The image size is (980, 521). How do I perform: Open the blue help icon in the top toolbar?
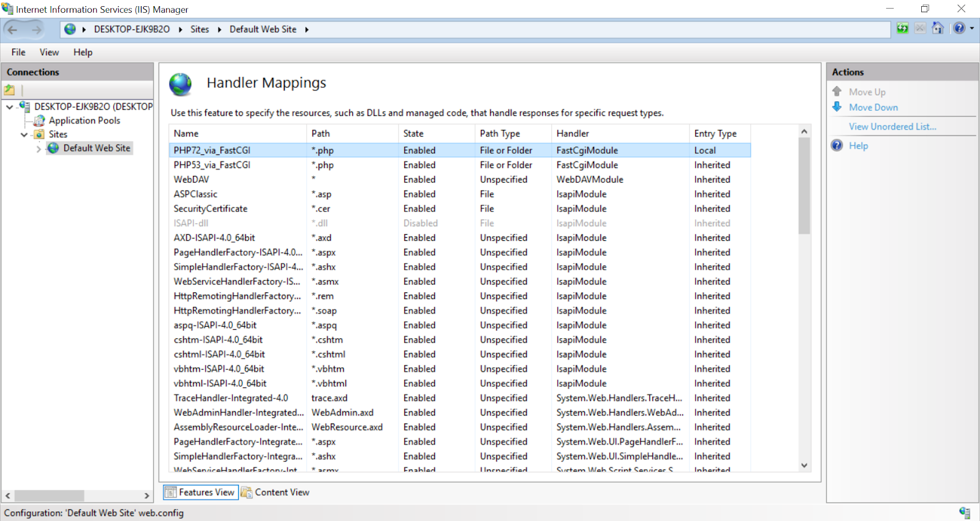(x=959, y=28)
